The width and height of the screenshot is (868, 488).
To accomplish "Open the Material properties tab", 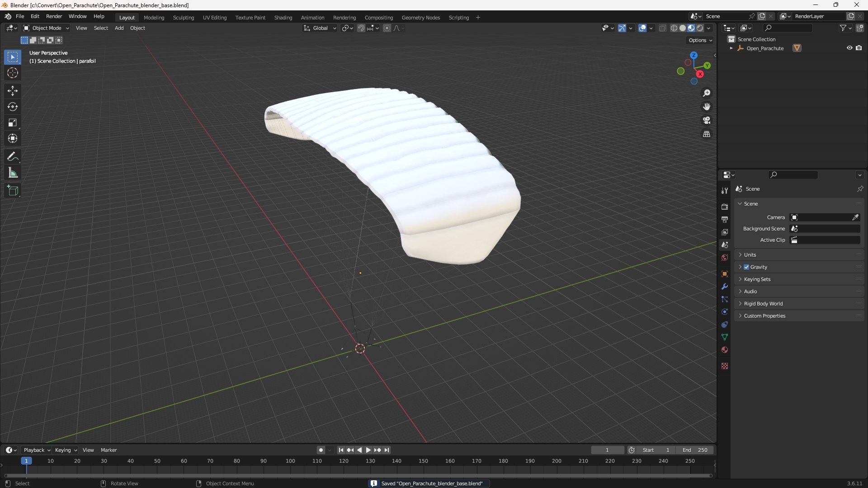I will coord(725,350).
